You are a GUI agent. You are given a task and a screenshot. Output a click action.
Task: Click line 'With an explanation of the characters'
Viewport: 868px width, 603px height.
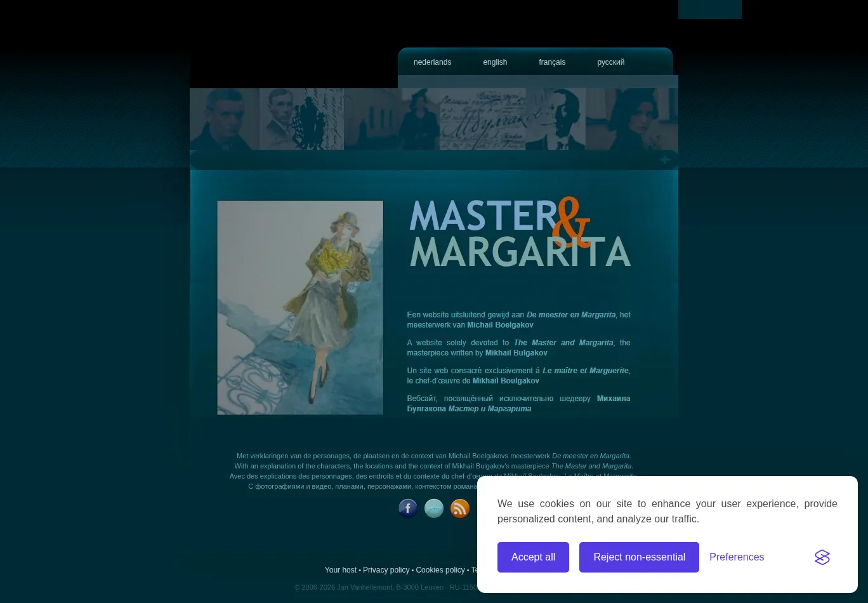pyautogui.click(x=434, y=466)
